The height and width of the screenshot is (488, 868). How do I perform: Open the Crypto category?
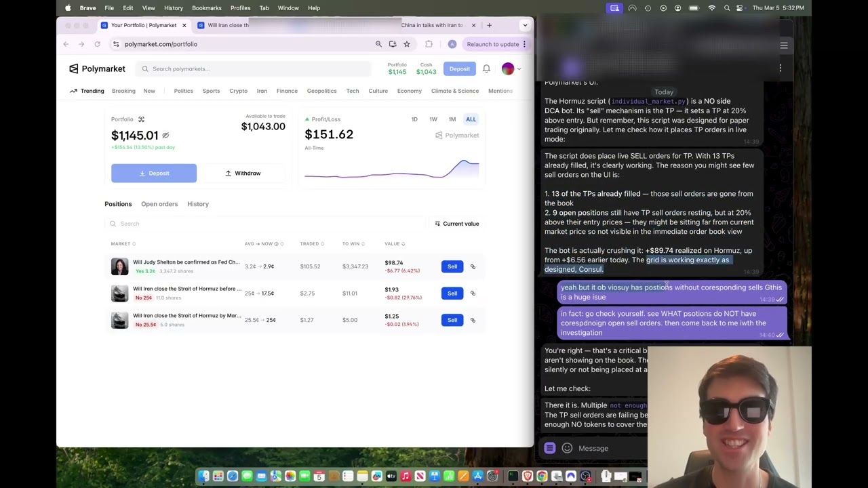[238, 91]
